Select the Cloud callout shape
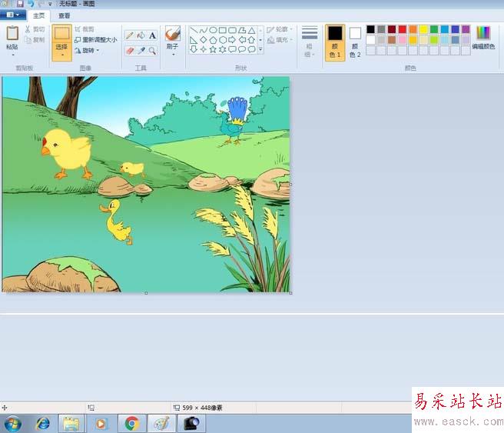Image resolution: width=504 pixels, height=433 pixels. pyautogui.click(x=251, y=49)
